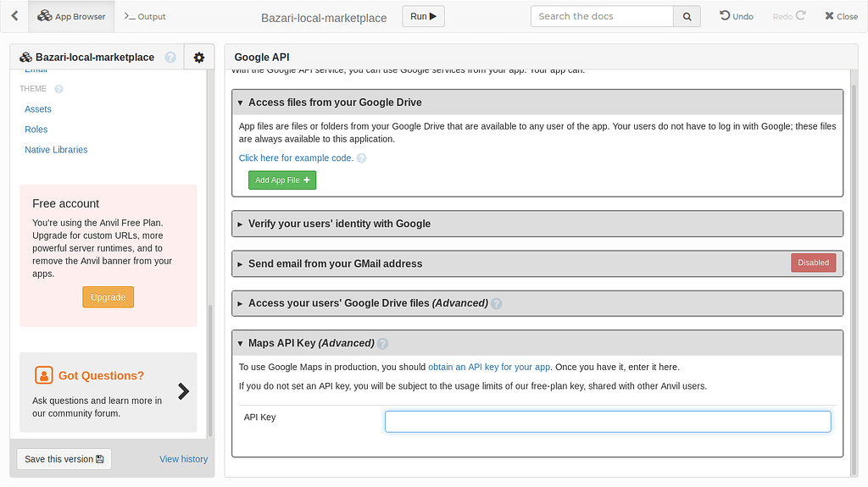Click help icon next to Theme
Image resolution: width=868 pixels, height=487 pixels.
pos(59,89)
